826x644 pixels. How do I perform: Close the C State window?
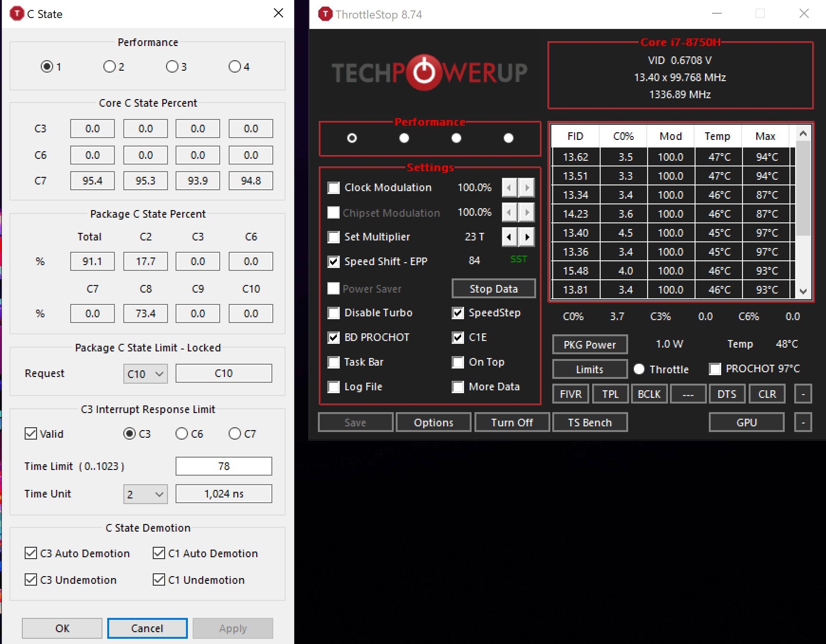278,13
